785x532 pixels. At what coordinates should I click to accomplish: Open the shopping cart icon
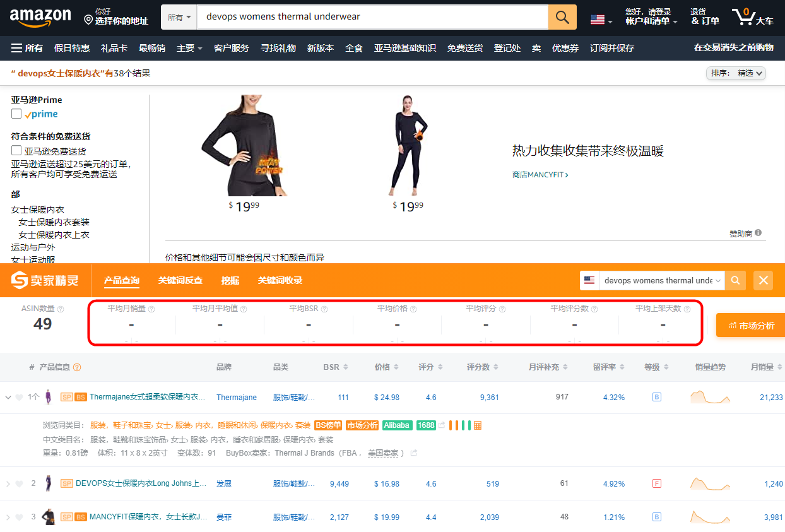752,17
